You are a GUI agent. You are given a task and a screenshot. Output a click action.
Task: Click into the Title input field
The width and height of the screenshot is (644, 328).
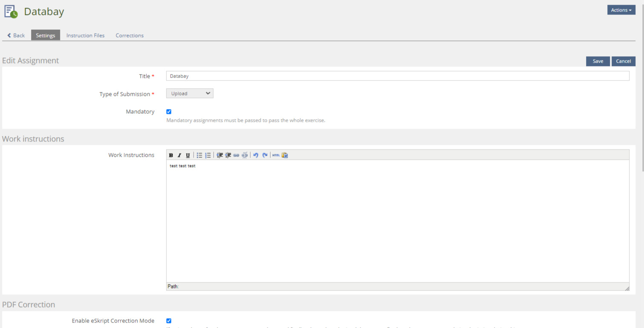click(x=397, y=76)
